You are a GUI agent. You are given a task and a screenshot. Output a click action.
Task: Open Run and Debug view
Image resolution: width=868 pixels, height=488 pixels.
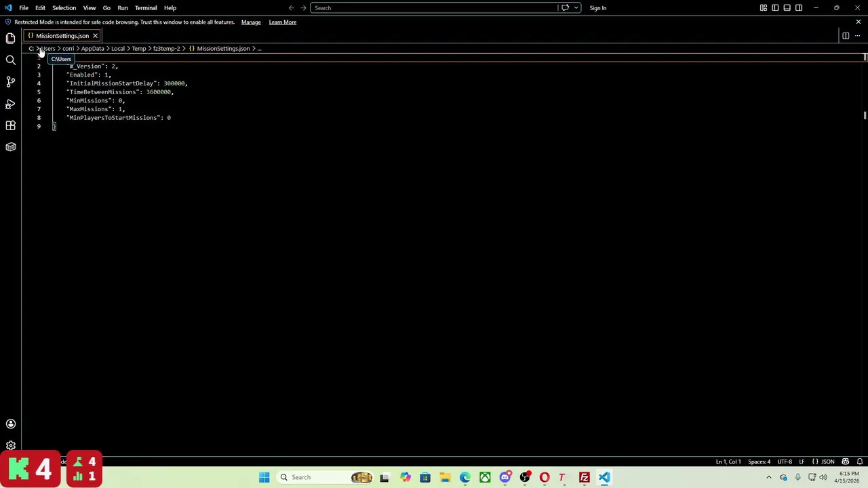pyautogui.click(x=10, y=104)
